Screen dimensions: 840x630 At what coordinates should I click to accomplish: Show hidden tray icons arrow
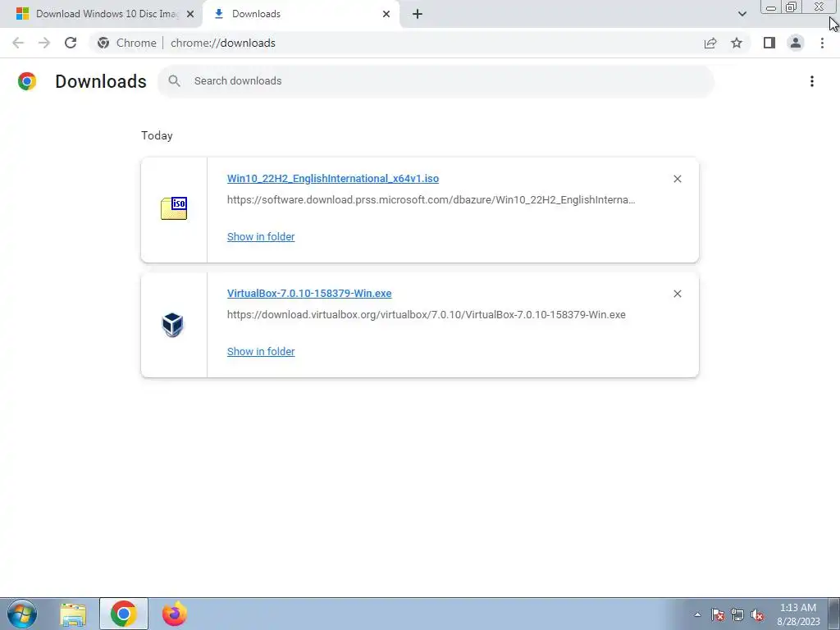coord(697,614)
